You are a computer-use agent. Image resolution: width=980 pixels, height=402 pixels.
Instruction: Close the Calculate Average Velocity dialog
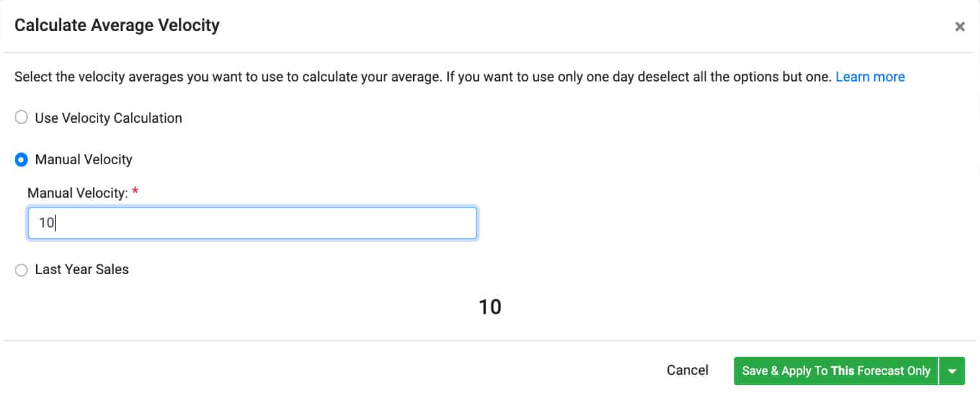coord(960,26)
